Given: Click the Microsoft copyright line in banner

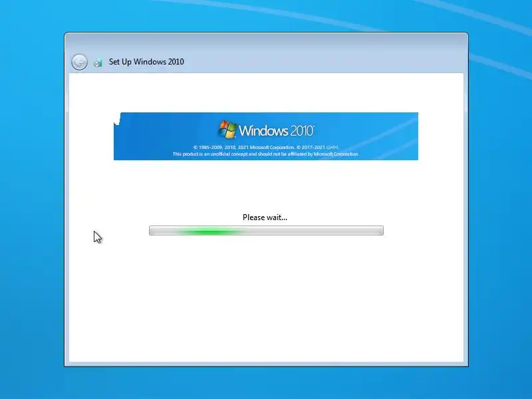Looking at the screenshot, I should point(266,147).
